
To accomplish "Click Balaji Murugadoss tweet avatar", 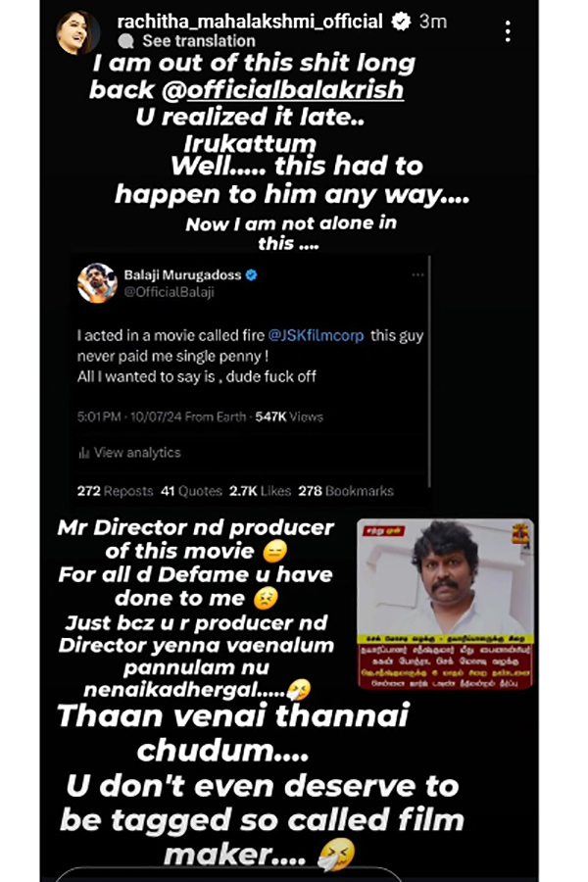I will 97,283.
